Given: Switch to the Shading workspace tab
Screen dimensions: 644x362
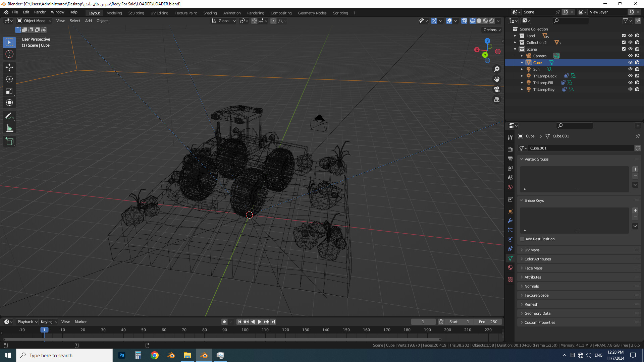Looking at the screenshot, I should 210,13.
